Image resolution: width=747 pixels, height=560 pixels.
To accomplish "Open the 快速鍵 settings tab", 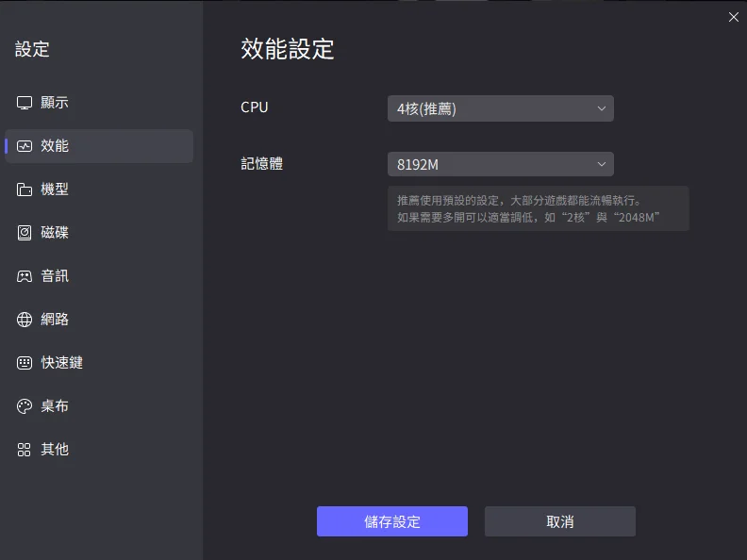I will coord(99,363).
